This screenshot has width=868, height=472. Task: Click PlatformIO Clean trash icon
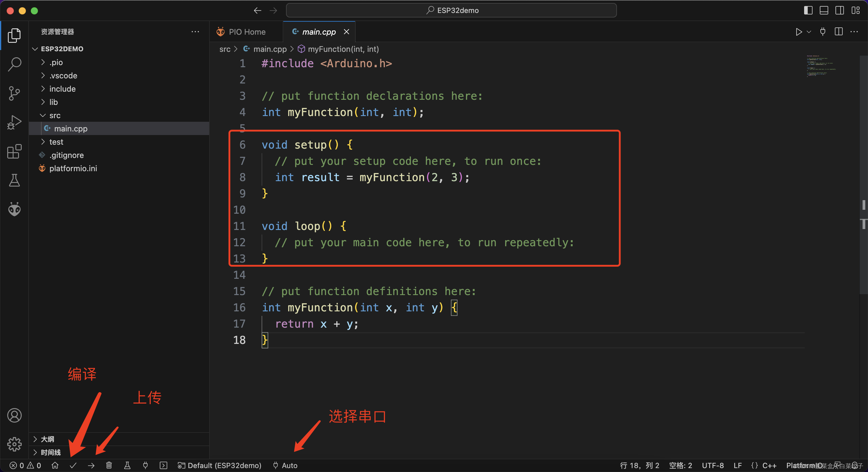click(109, 465)
